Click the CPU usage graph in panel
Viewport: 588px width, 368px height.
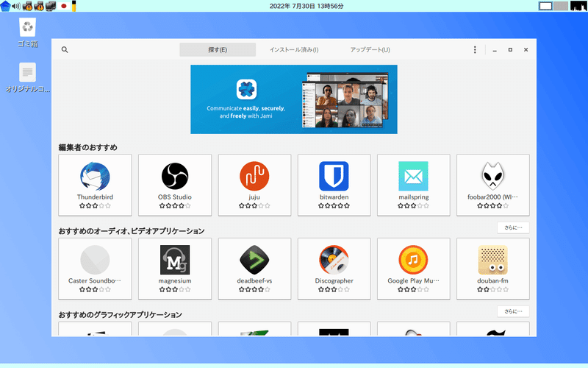578,6
